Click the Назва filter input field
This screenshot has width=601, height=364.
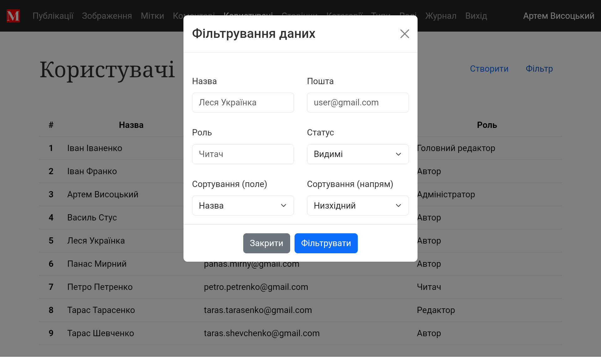coord(243,103)
